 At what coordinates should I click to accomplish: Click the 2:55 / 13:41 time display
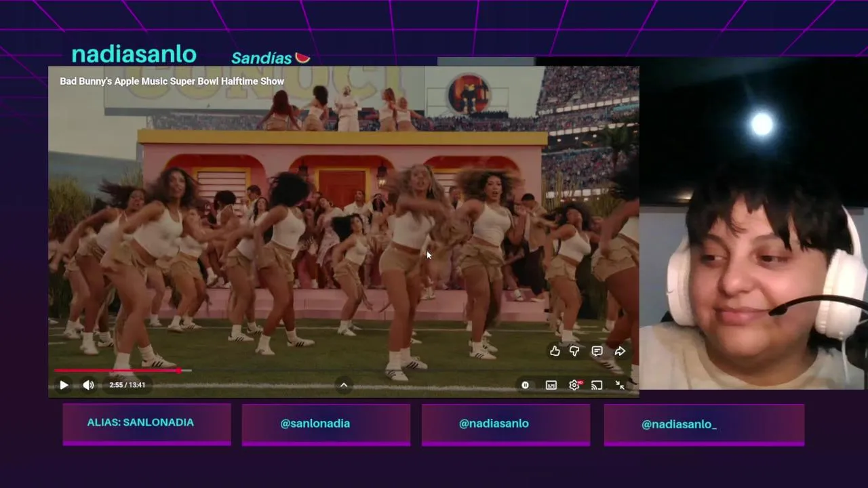127,385
